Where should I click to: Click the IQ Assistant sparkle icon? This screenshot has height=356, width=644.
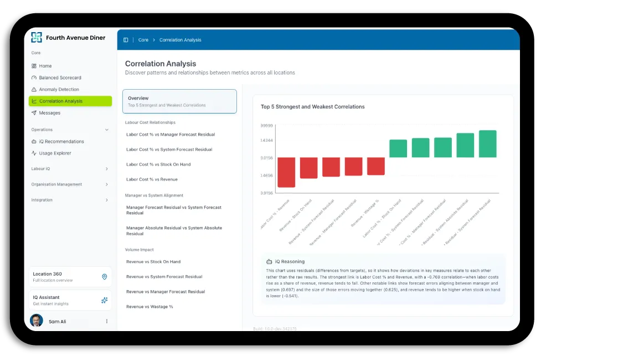pos(104,301)
